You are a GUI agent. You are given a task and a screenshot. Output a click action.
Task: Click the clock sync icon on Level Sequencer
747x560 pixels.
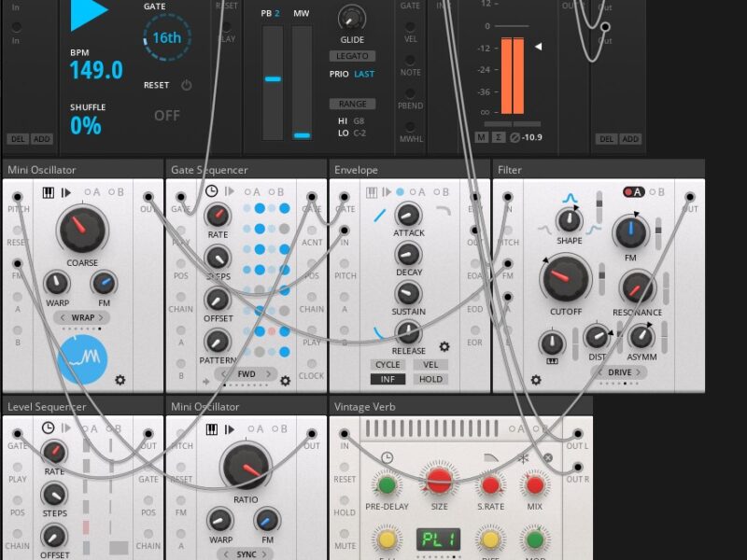(x=49, y=427)
